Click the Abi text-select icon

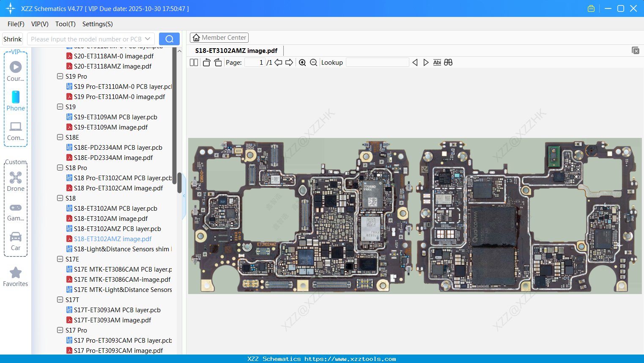click(437, 62)
